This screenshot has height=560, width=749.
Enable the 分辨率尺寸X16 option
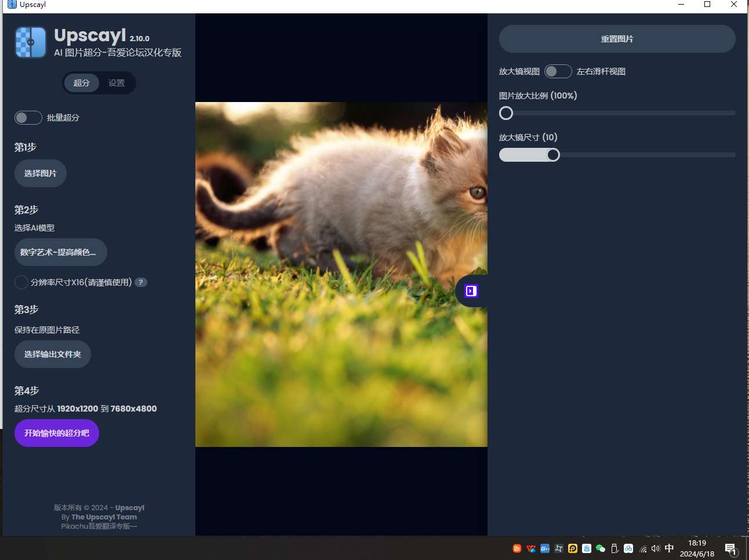21,282
